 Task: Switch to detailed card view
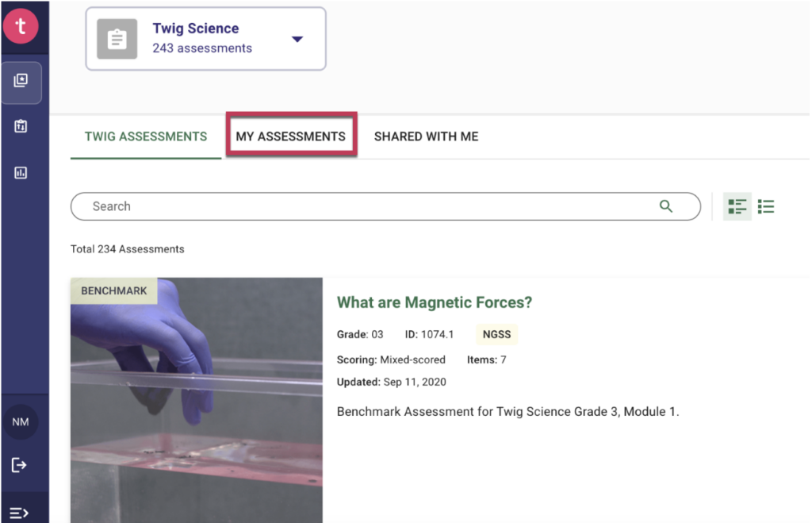737,207
